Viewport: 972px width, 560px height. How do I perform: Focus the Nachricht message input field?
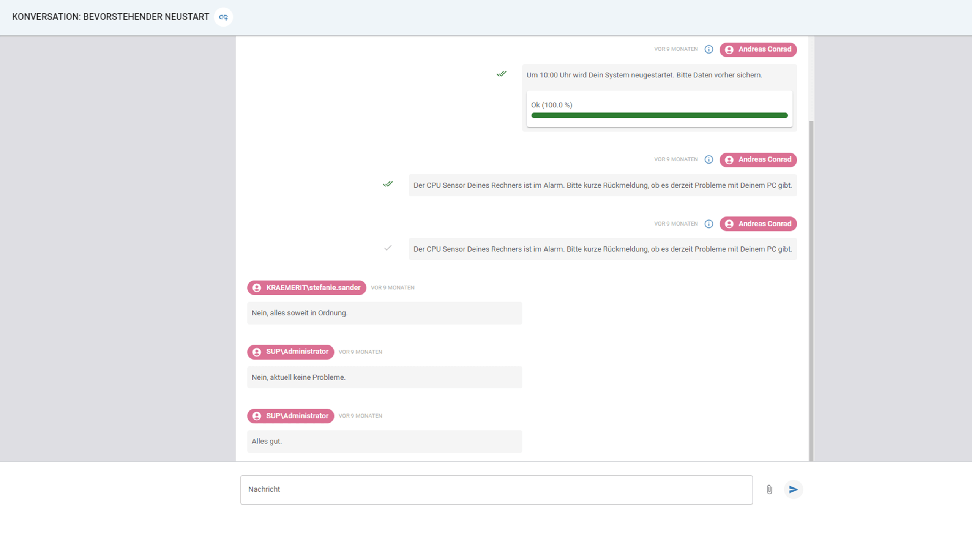pos(496,490)
